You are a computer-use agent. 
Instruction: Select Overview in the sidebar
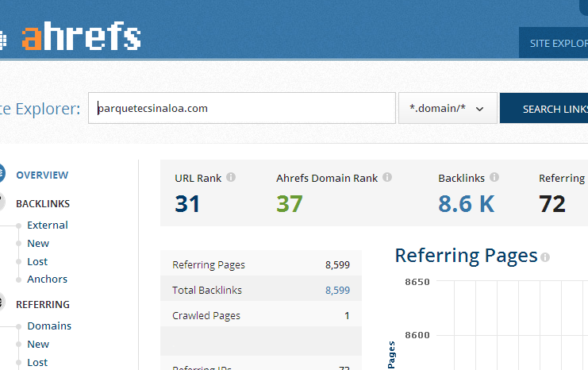(x=42, y=175)
